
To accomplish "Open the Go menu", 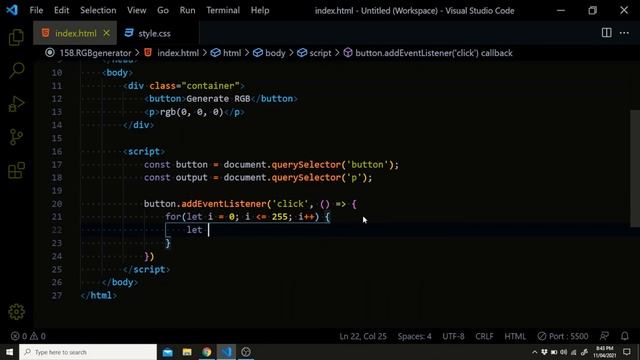I will [x=163, y=10].
